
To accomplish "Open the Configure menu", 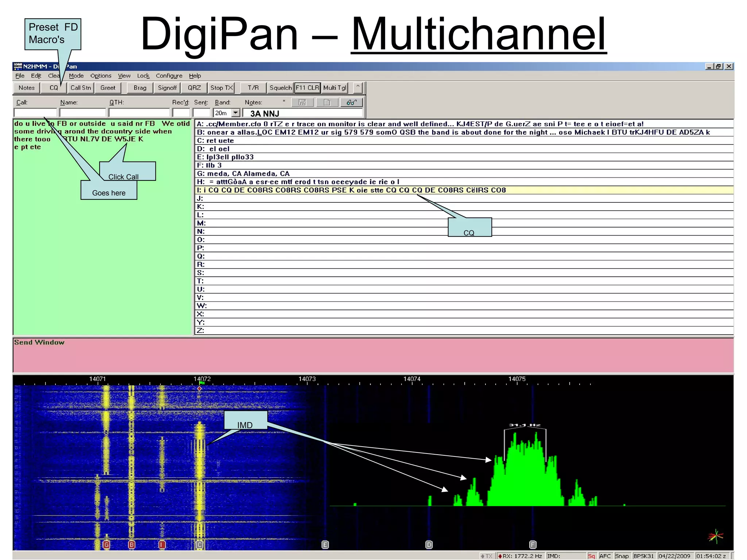I will [169, 76].
